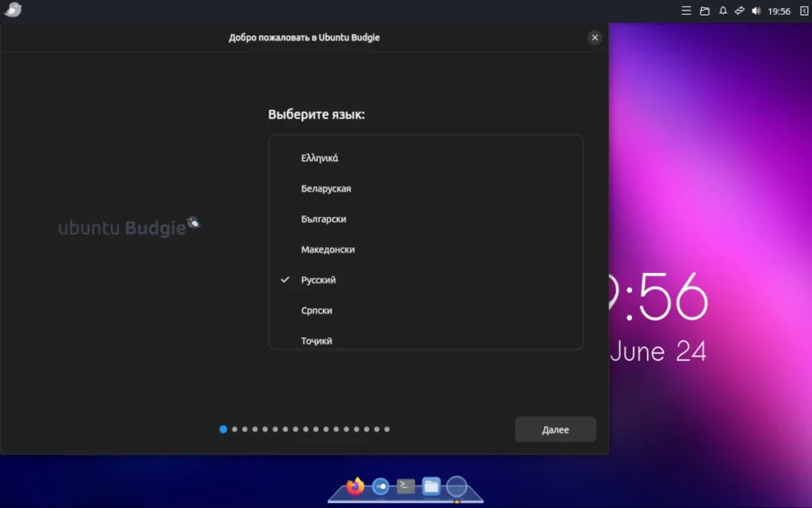
Task: Select Тоҷикӣ at the list bottom
Action: (426, 340)
